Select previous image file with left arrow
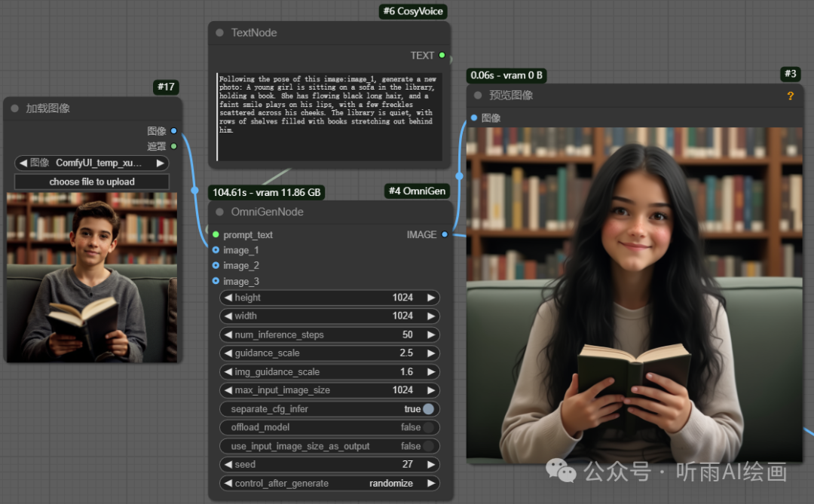Viewport: 814px width, 504px height. [23, 163]
